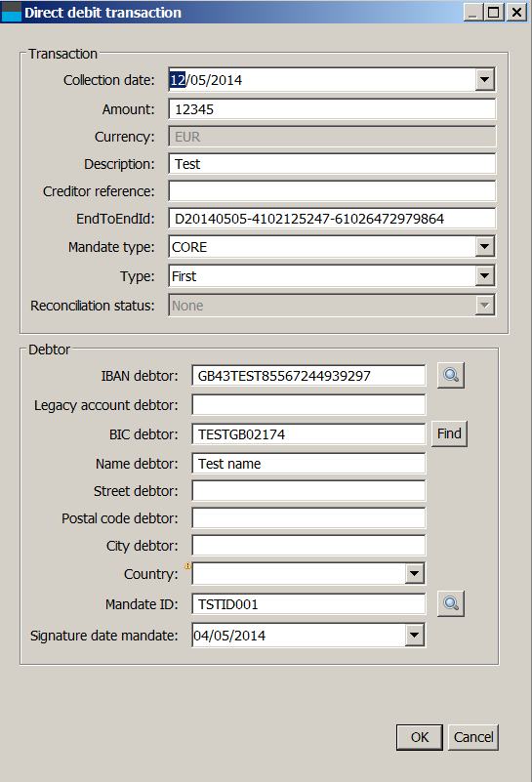Expand the Country dropdown list

pyautogui.click(x=414, y=573)
